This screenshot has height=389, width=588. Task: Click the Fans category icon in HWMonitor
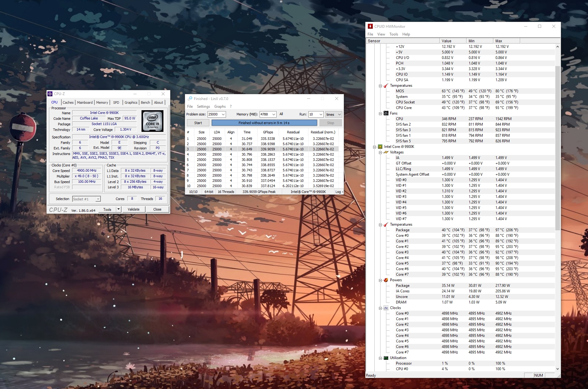(386, 113)
